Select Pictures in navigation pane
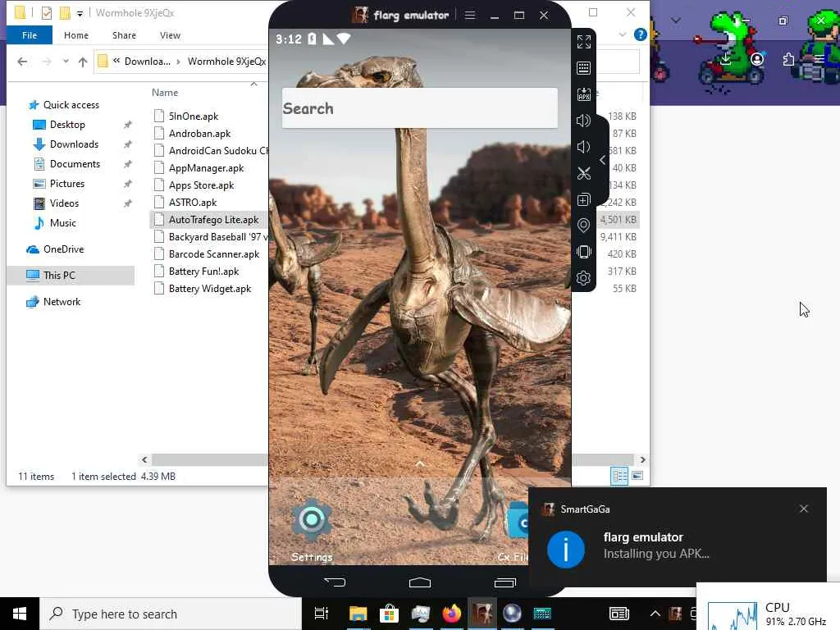 click(58, 184)
